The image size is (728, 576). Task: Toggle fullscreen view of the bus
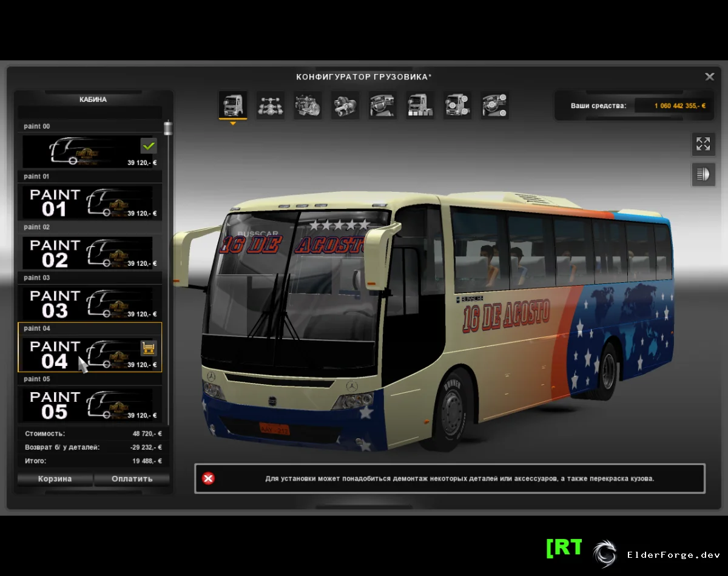tap(703, 144)
